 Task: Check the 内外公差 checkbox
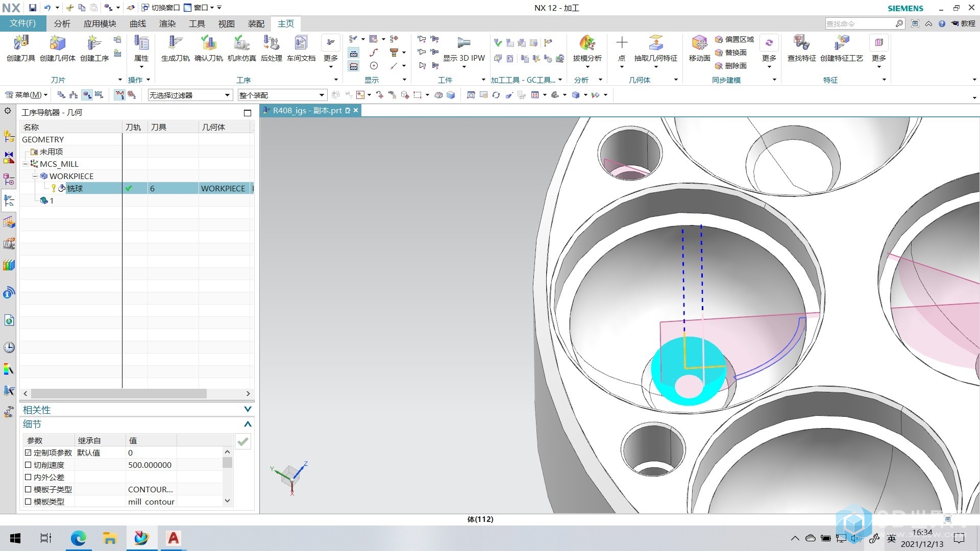click(28, 477)
